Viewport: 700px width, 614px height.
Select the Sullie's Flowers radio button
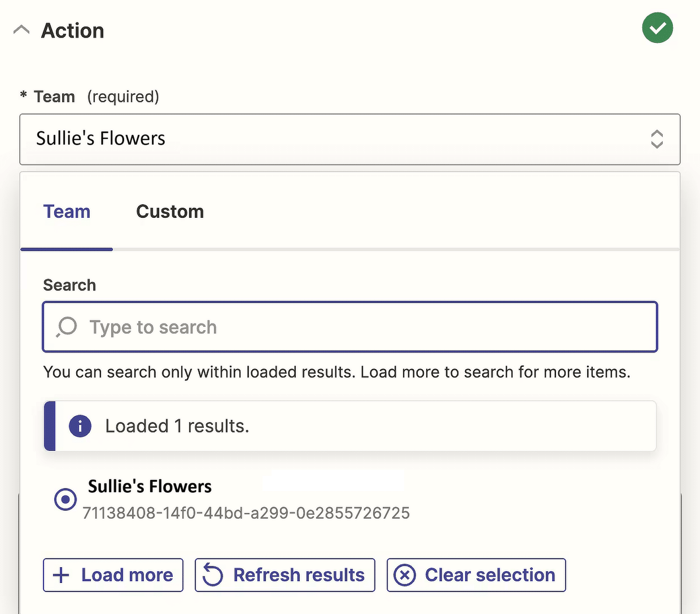(66, 499)
